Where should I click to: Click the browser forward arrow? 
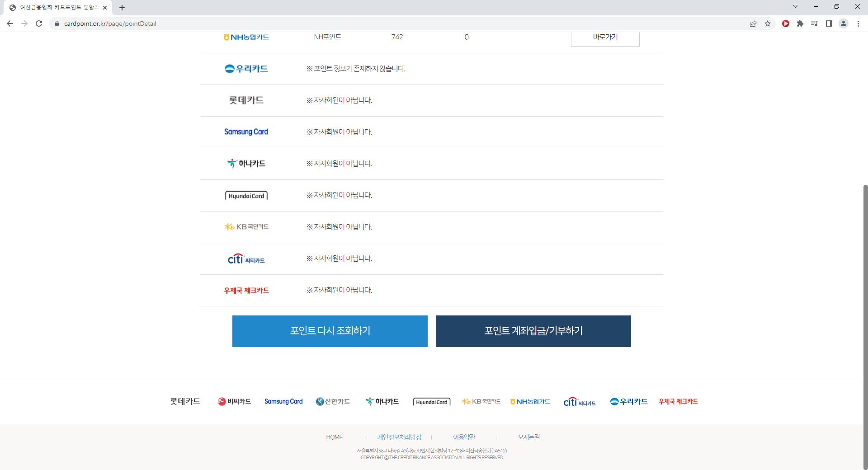[x=24, y=23]
